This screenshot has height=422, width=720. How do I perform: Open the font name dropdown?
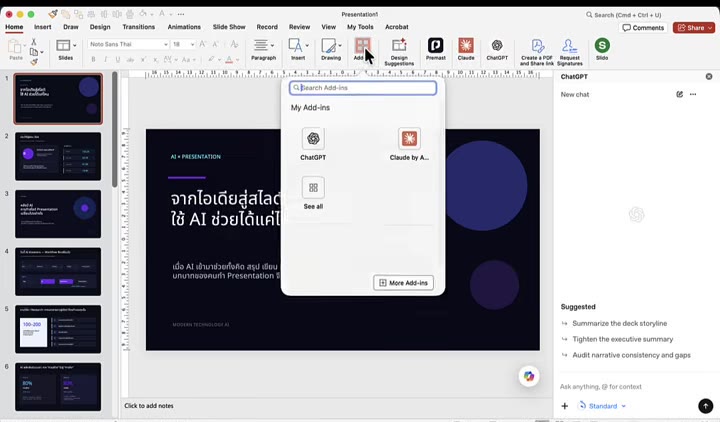[166, 45]
